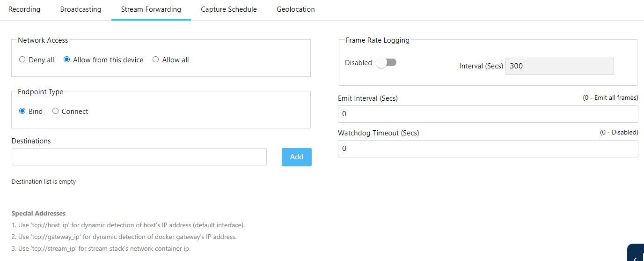Click the Interval (Secs) field showing 300

point(559,66)
